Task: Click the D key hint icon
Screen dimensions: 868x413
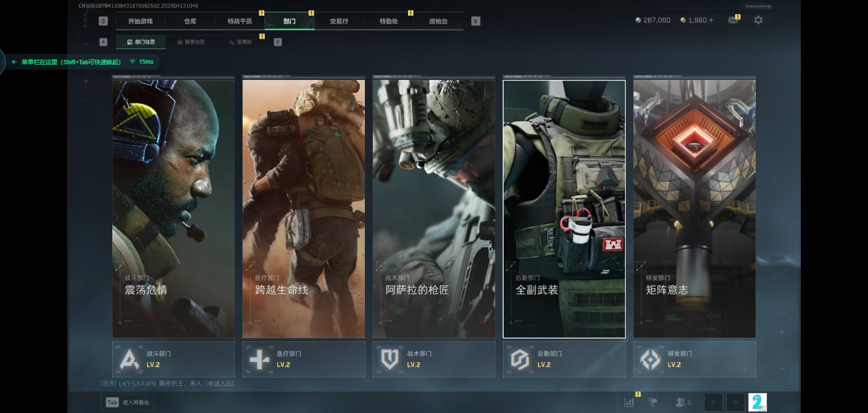Action: (278, 42)
